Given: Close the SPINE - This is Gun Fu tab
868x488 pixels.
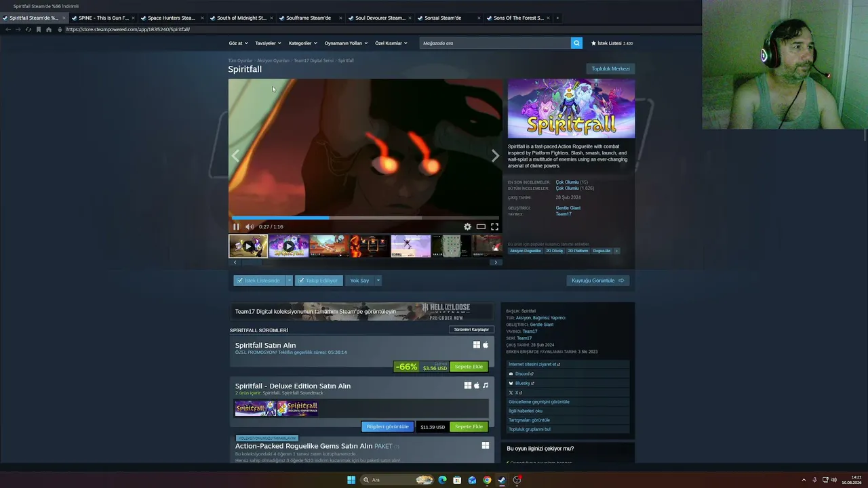Looking at the screenshot, I should tap(133, 18).
